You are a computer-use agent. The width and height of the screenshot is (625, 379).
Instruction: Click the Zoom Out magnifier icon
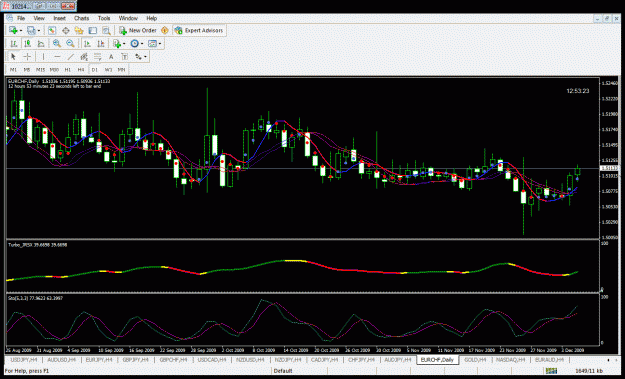(70, 43)
